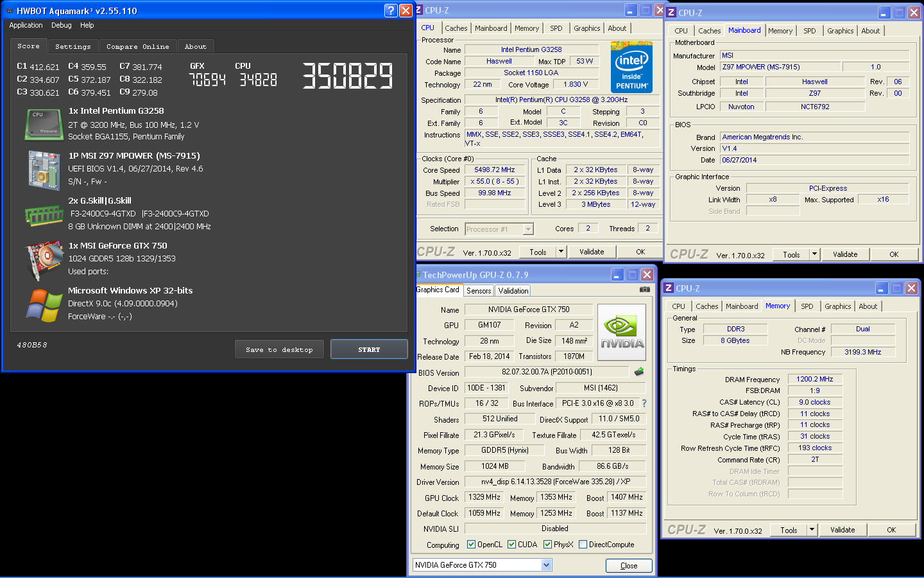Switch to SPD tab in CPU-Z Memory window
The image size is (924, 578).
(x=807, y=307)
